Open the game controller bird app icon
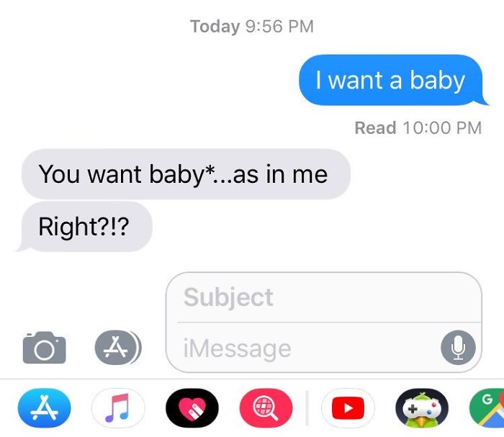 click(x=422, y=408)
